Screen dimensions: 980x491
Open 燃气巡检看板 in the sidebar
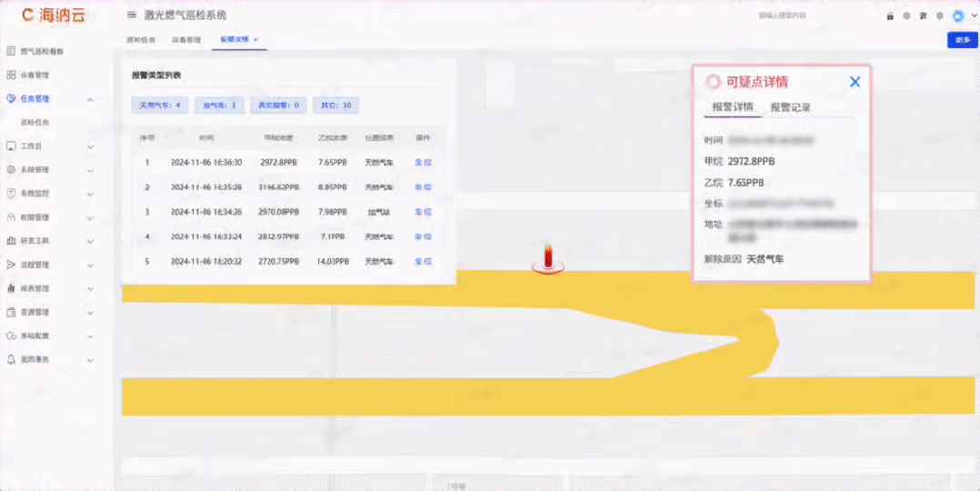(42, 51)
